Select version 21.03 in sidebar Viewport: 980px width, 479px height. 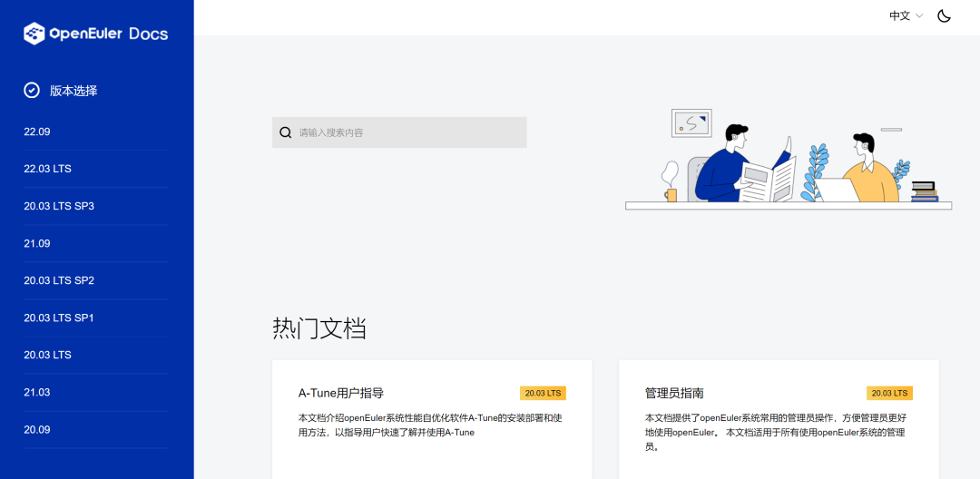click(95, 392)
